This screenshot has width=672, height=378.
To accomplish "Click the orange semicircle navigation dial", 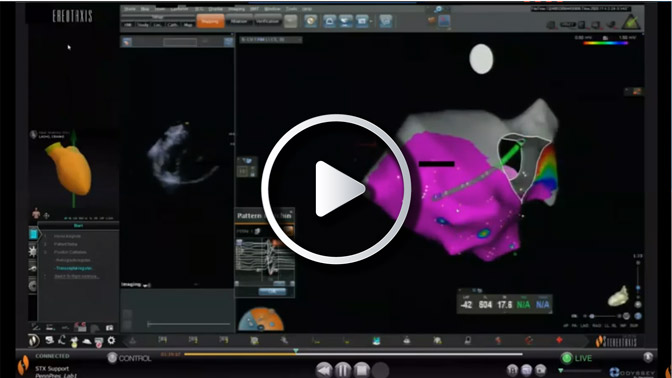I will pyautogui.click(x=261, y=319).
